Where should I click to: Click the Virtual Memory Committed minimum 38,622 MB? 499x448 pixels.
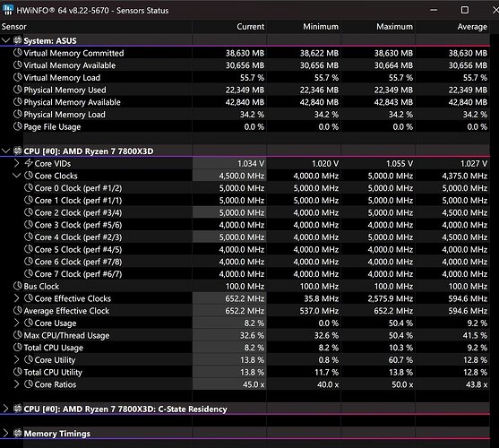(x=319, y=53)
